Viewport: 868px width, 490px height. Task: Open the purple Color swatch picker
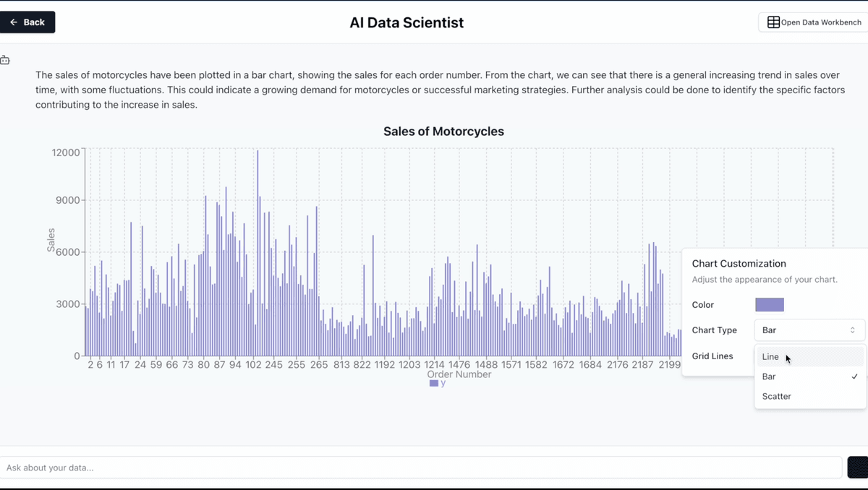(x=770, y=305)
